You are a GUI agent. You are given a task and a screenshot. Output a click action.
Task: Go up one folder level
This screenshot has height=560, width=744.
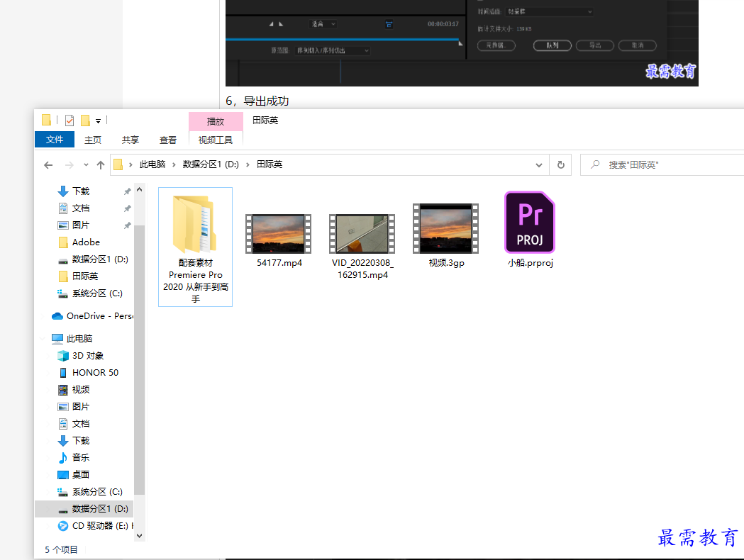click(x=101, y=165)
